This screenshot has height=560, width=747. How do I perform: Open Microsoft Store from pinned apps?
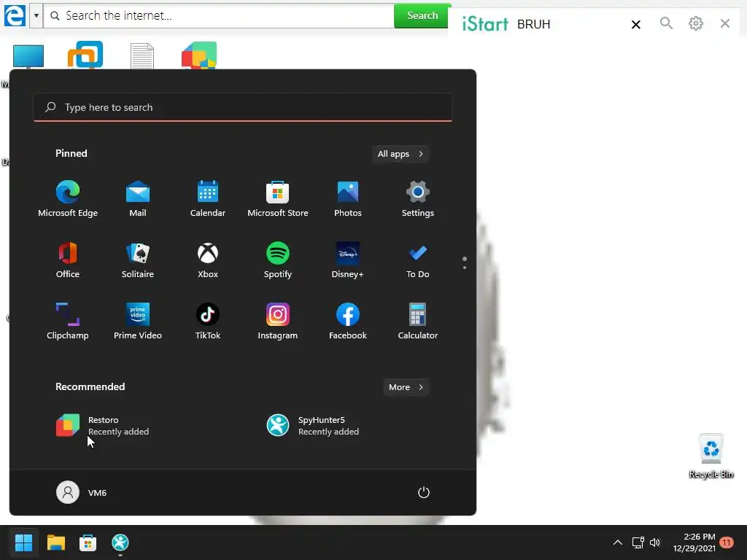pyautogui.click(x=278, y=199)
